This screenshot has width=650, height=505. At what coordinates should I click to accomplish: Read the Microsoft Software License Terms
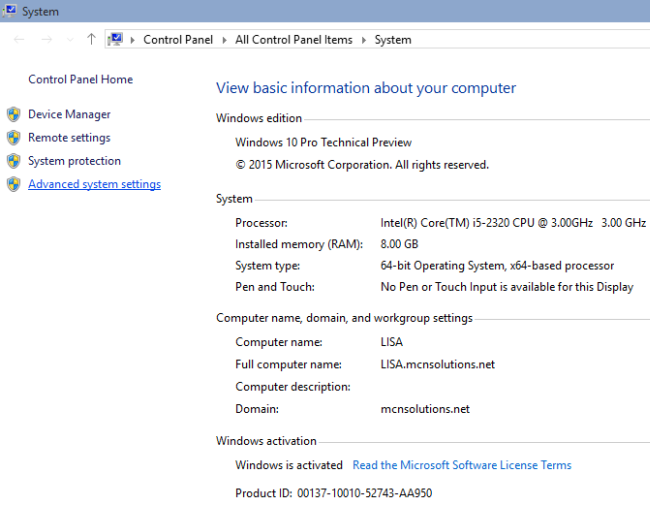click(x=462, y=465)
